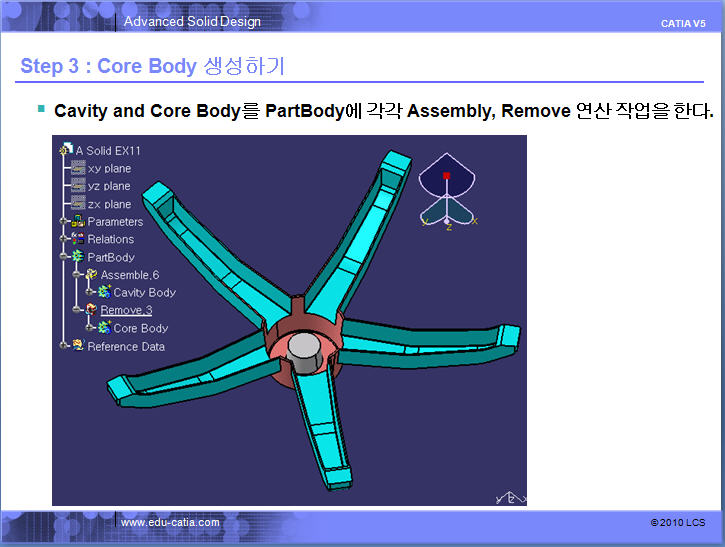The width and height of the screenshot is (725, 547).
Task: Click the Remove.3 operation icon
Action: [91, 311]
